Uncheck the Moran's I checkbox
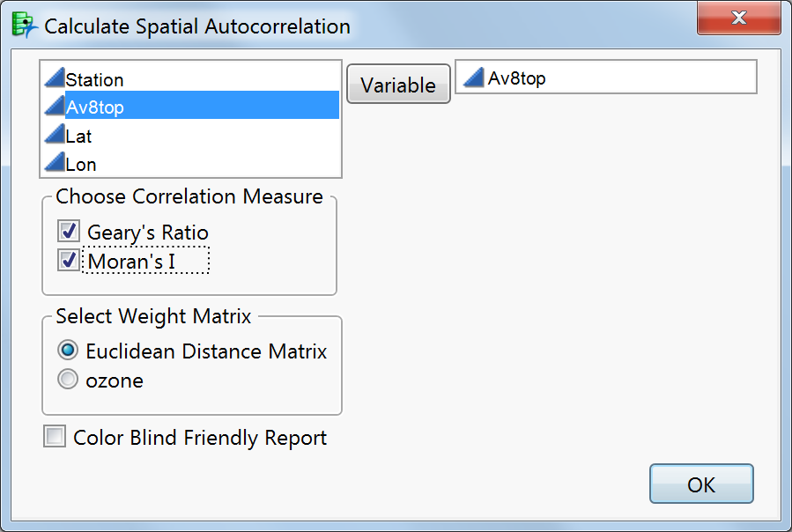Viewport: 792px width, 532px height. point(68,259)
